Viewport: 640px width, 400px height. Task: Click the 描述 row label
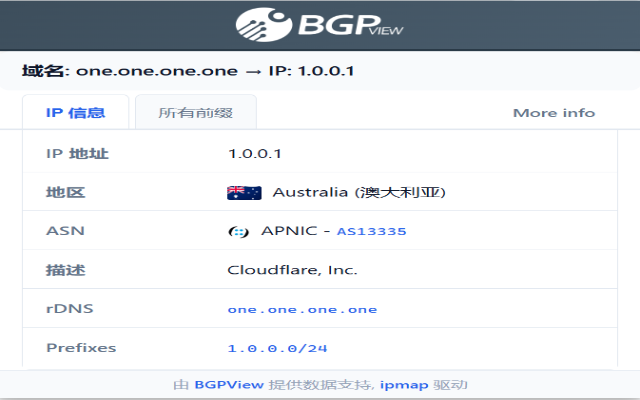click(x=65, y=270)
